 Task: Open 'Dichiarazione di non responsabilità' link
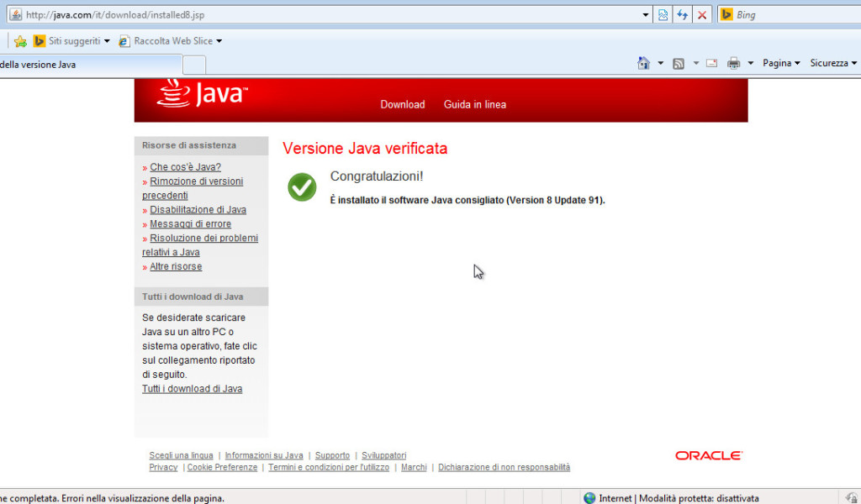(x=504, y=467)
